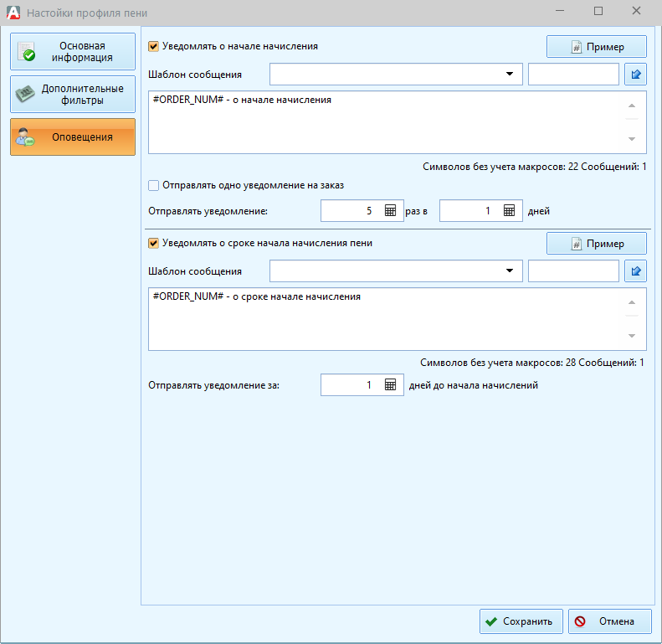Screen dimensions: 662x644
Task: Switch to 'Дополнительные фильтры' section
Action: pos(73,95)
